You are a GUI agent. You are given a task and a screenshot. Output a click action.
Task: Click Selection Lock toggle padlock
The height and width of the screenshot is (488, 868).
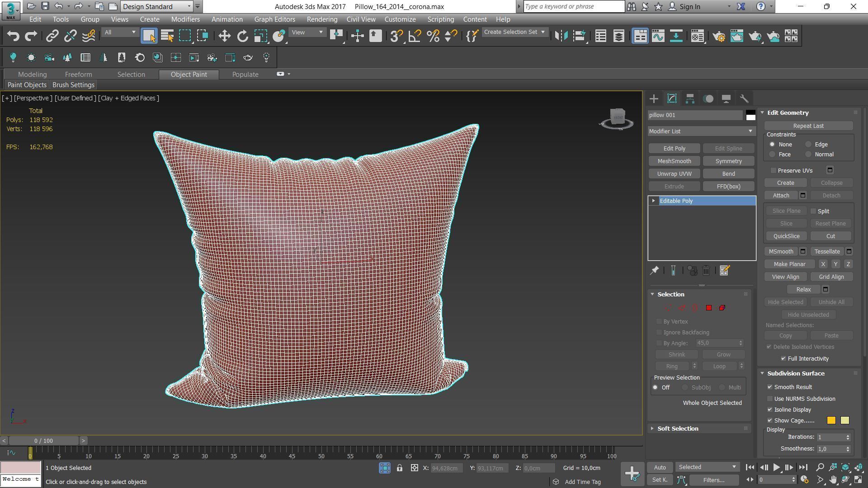pos(400,468)
